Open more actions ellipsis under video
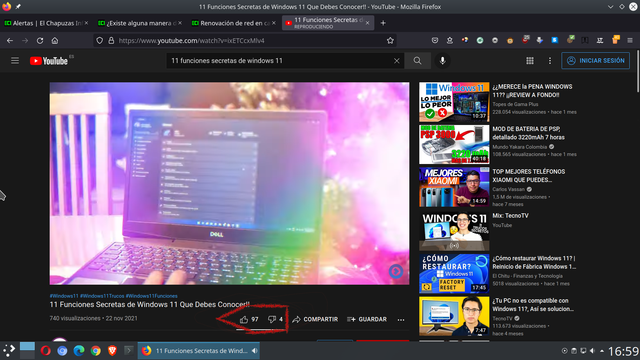The width and height of the screenshot is (640, 360). coord(401,320)
